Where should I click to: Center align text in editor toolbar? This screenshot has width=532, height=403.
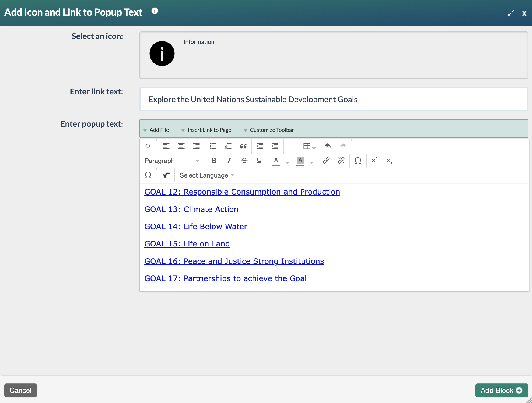(x=181, y=146)
